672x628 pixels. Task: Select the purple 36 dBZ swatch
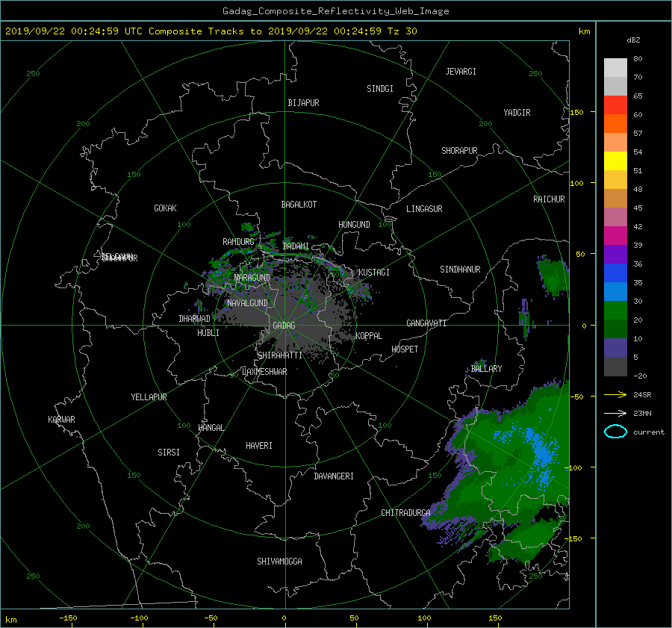pos(615,254)
